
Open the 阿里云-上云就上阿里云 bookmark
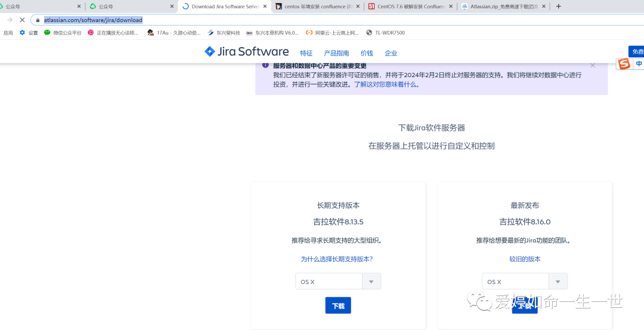(332, 32)
